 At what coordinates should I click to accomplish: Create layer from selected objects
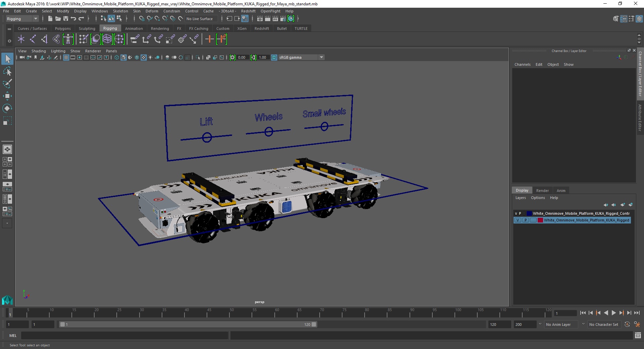coord(631,205)
